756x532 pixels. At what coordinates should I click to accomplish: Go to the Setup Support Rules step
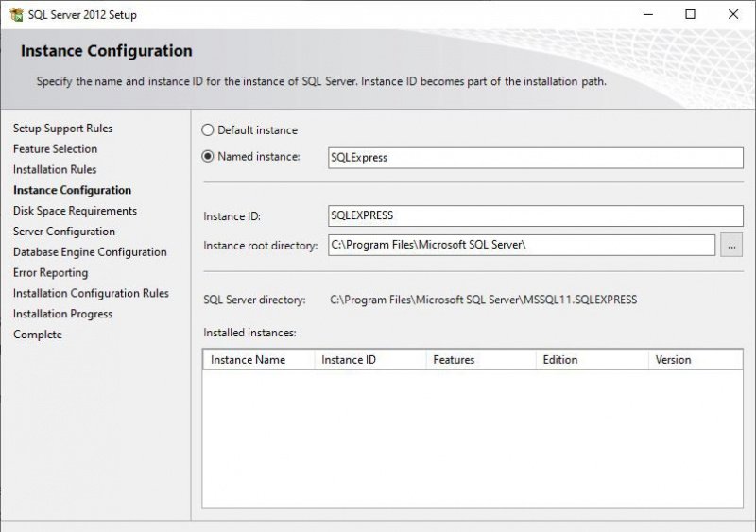[62, 129]
